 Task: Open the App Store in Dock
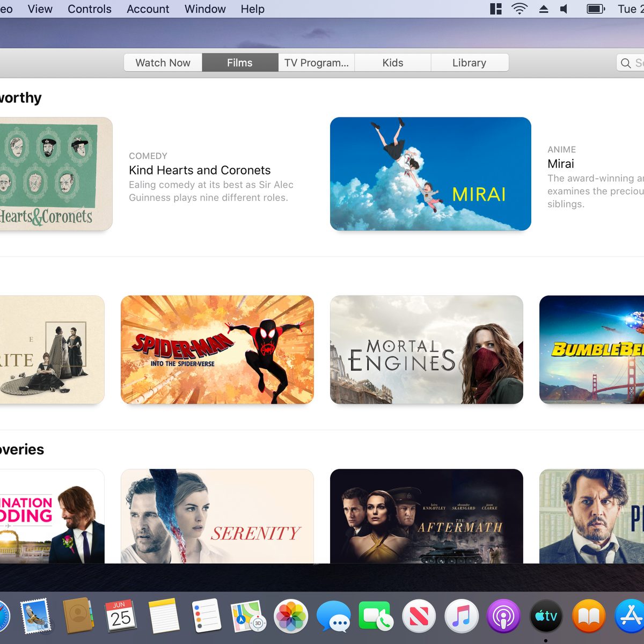630,617
